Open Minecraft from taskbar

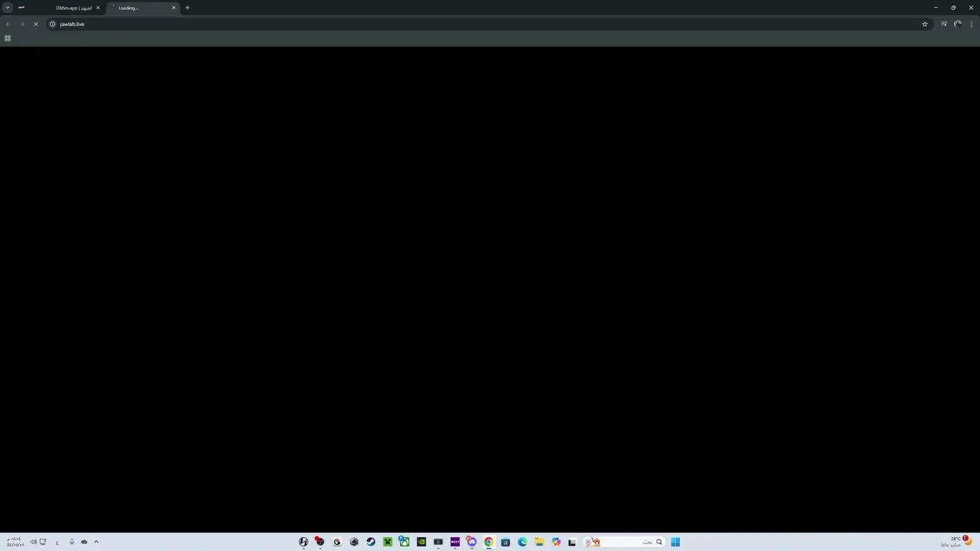click(387, 542)
